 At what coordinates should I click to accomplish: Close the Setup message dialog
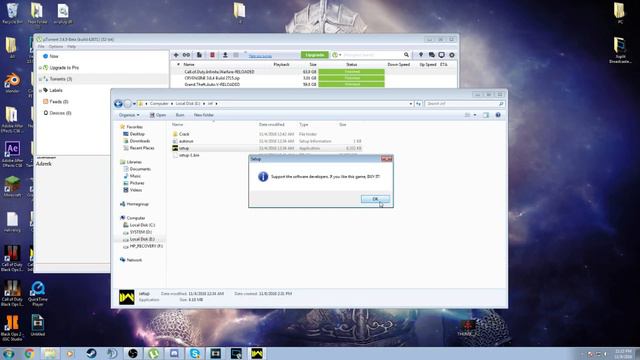click(386, 159)
